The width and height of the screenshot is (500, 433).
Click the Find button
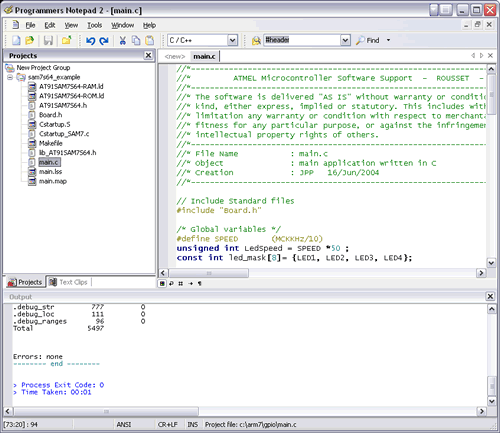click(x=368, y=40)
